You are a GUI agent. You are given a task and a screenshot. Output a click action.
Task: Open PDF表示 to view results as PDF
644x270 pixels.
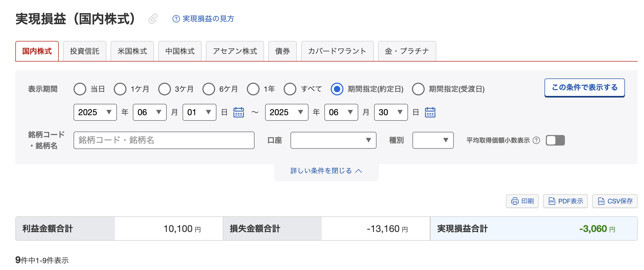point(565,201)
